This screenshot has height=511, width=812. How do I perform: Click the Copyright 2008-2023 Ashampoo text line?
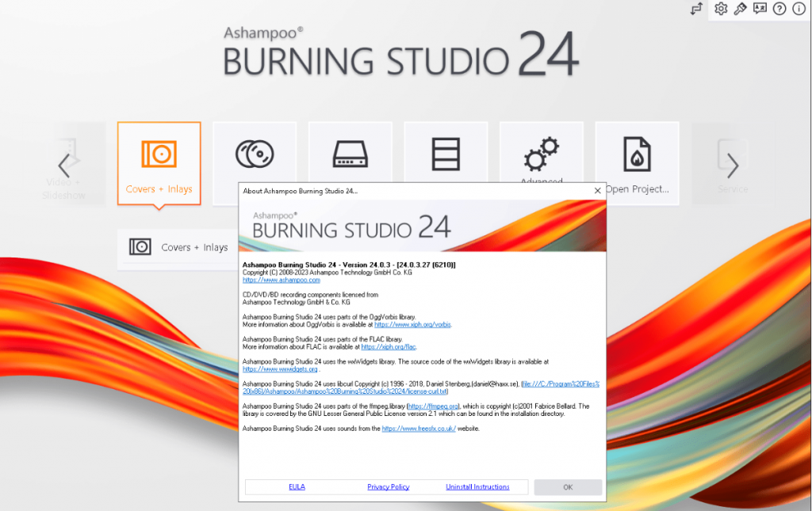(x=327, y=273)
